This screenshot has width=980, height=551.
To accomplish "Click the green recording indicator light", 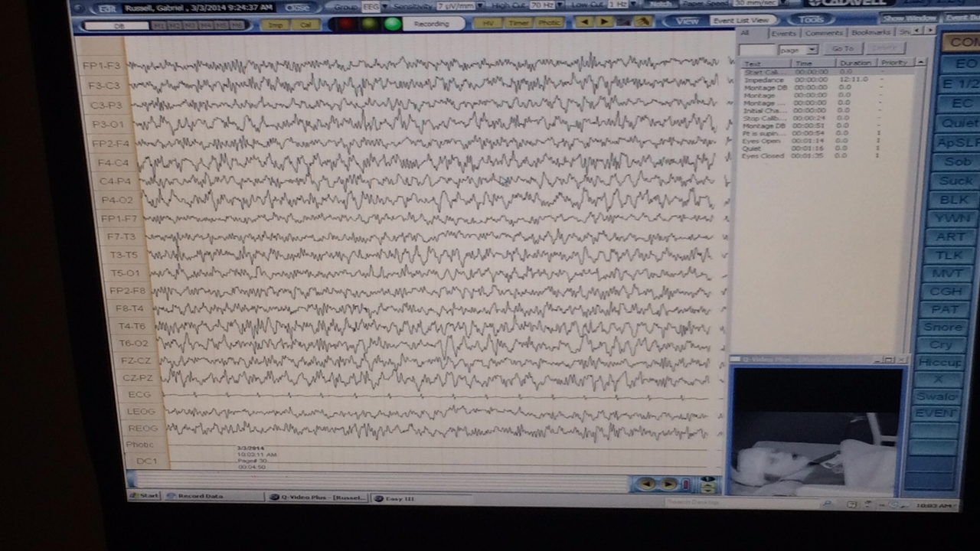I will (x=393, y=24).
